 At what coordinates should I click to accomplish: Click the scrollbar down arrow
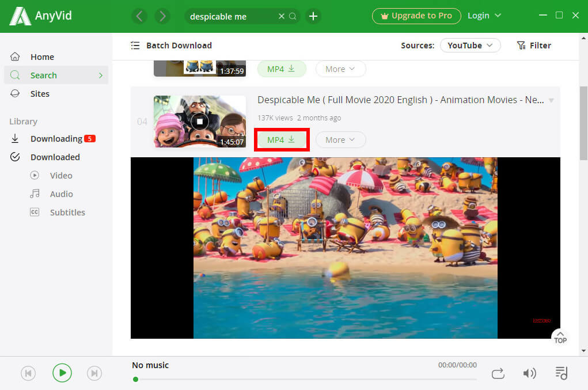(583, 351)
